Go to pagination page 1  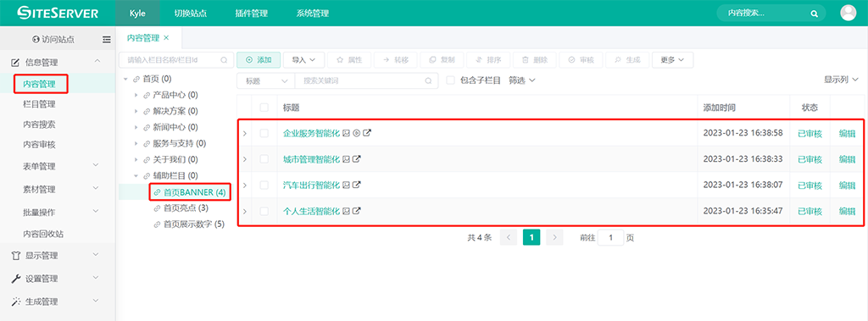531,237
